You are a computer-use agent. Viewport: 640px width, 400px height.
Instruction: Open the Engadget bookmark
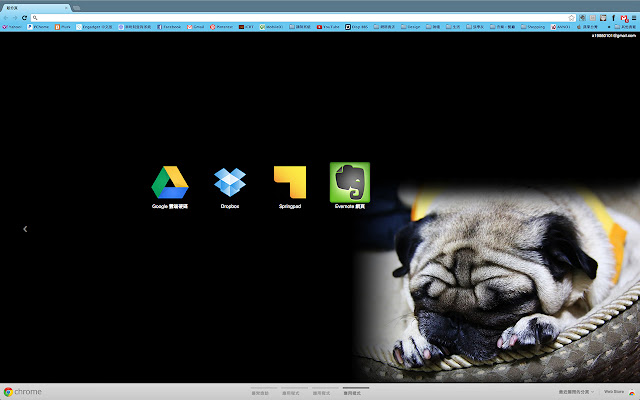pyautogui.click(x=94, y=27)
